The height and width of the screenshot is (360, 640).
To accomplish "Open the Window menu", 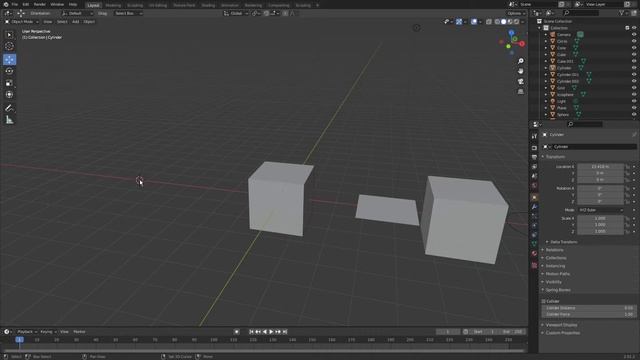I will coord(57,4).
